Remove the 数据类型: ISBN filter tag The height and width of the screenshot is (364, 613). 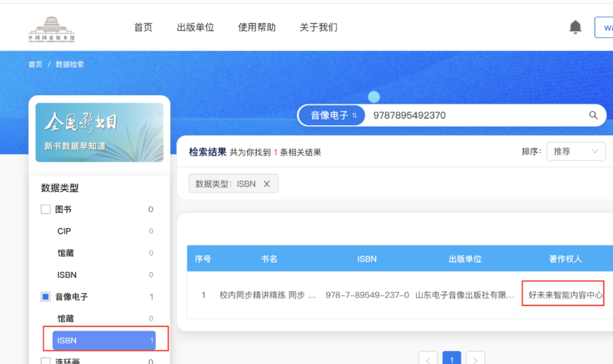pos(266,184)
